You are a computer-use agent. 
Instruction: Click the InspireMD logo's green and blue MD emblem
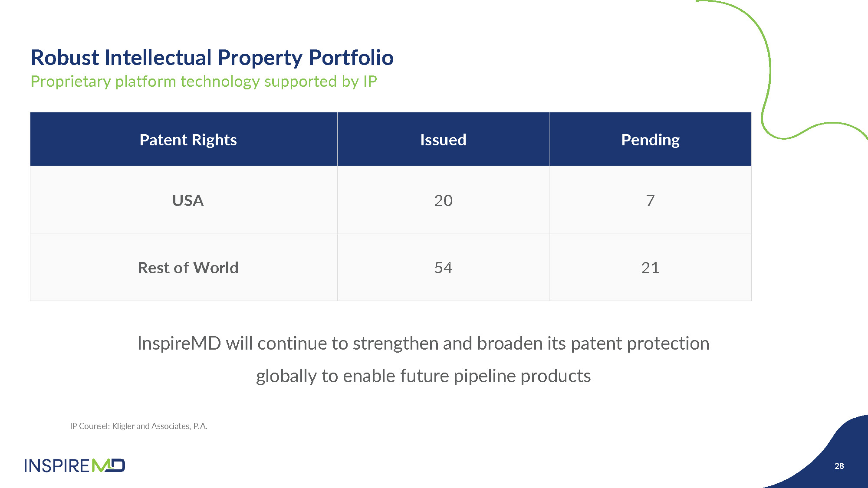109,465
